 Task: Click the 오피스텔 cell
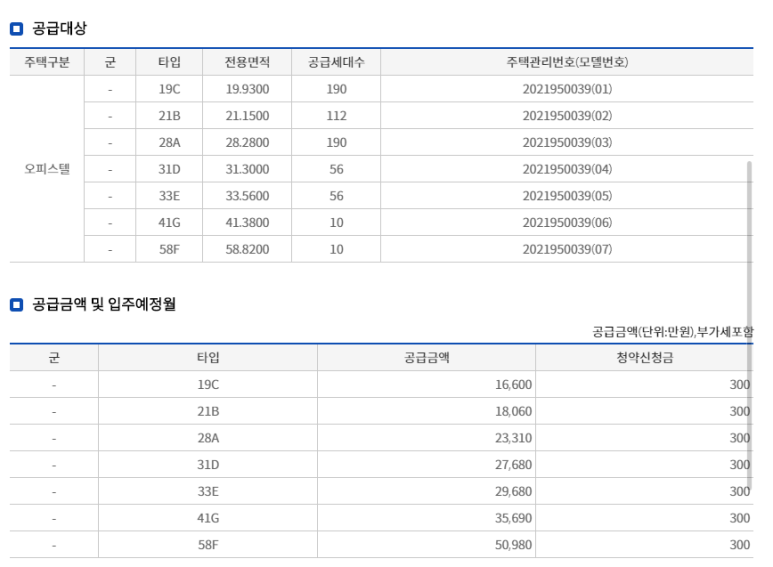pos(47,169)
